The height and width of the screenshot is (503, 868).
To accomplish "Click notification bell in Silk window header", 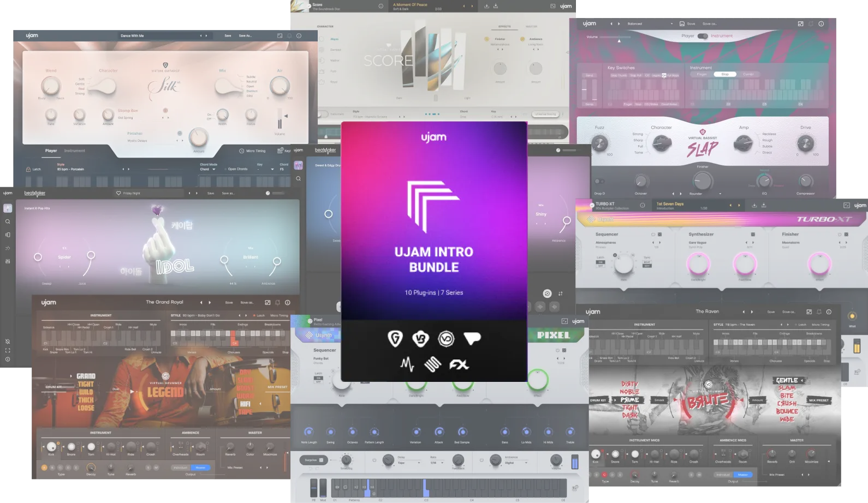I will (x=289, y=35).
